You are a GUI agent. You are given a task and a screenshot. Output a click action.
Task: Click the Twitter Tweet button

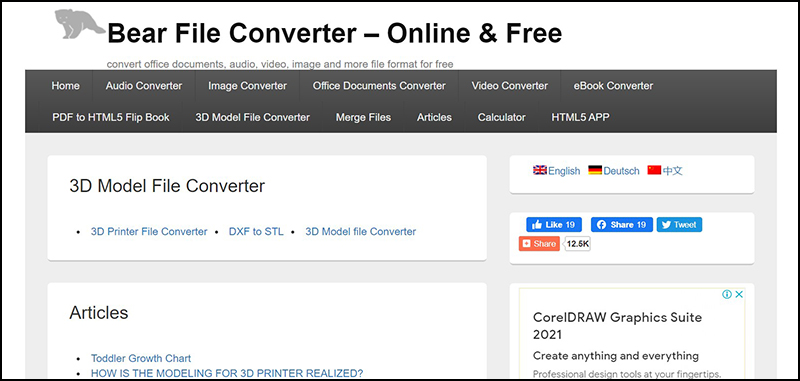pos(679,224)
